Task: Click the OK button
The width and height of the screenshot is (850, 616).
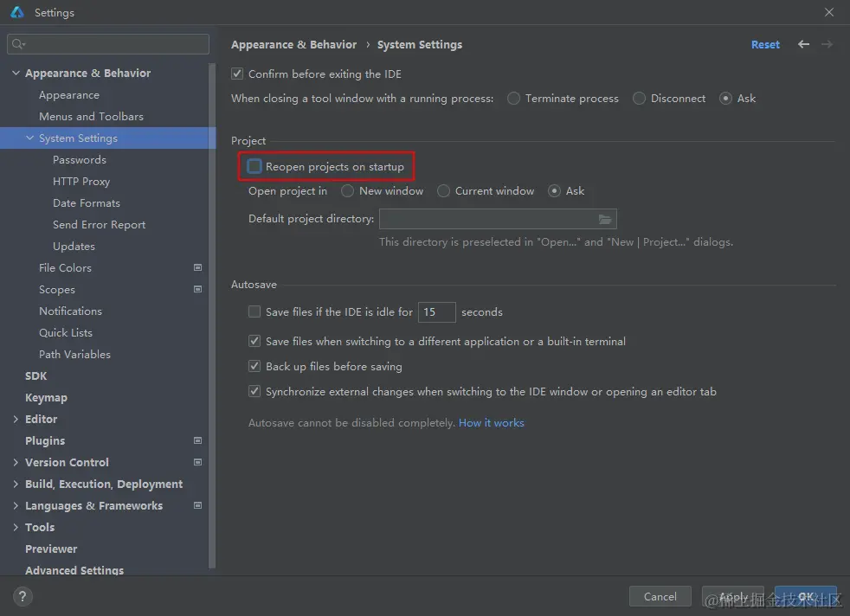Action: [x=806, y=596]
